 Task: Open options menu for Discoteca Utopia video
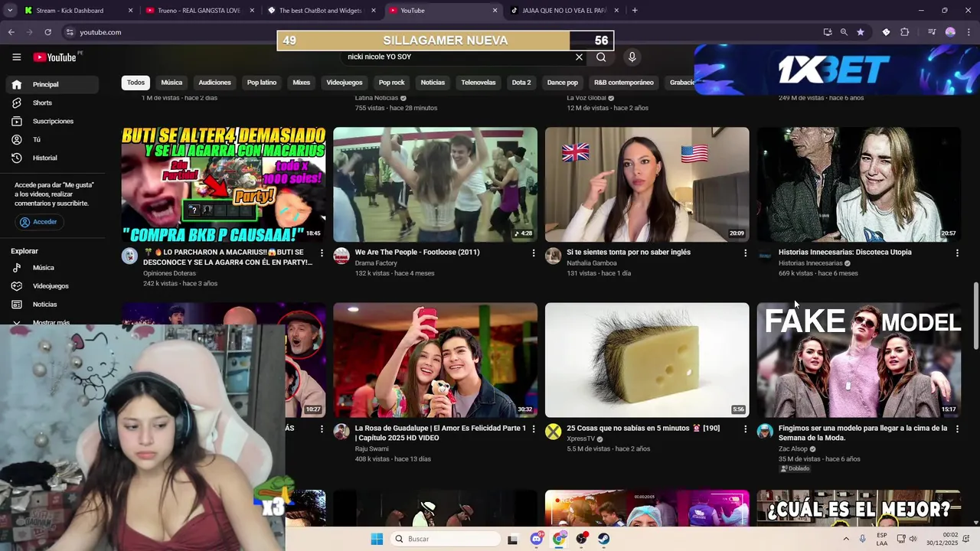tap(957, 253)
